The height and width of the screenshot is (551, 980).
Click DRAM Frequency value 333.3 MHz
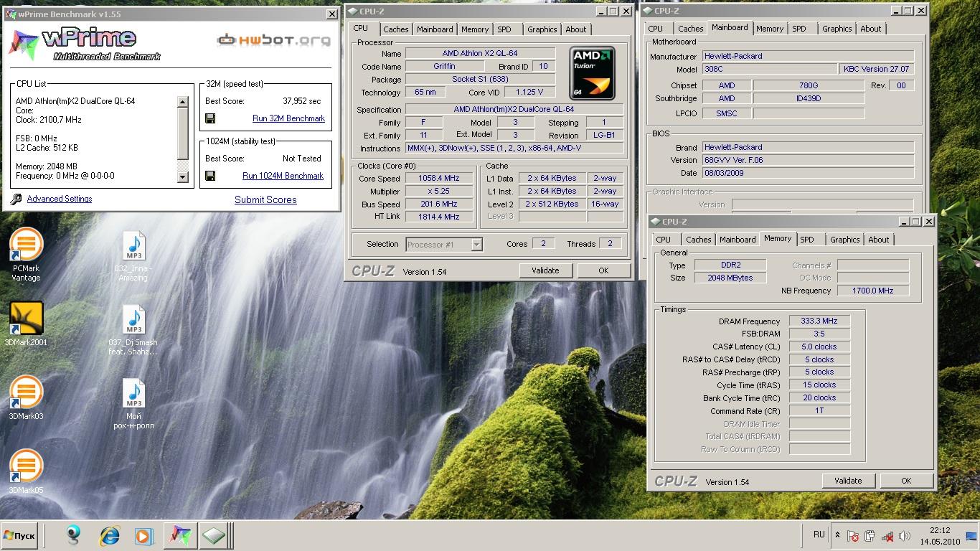819,321
